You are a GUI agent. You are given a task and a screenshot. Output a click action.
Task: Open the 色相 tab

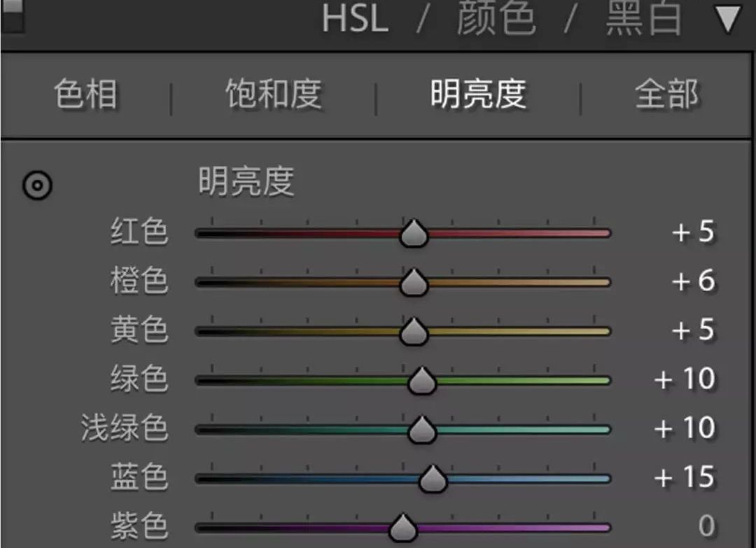(86, 94)
